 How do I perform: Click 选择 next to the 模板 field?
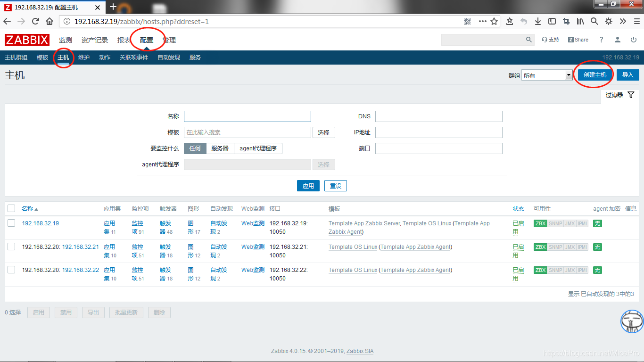click(324, 132)
